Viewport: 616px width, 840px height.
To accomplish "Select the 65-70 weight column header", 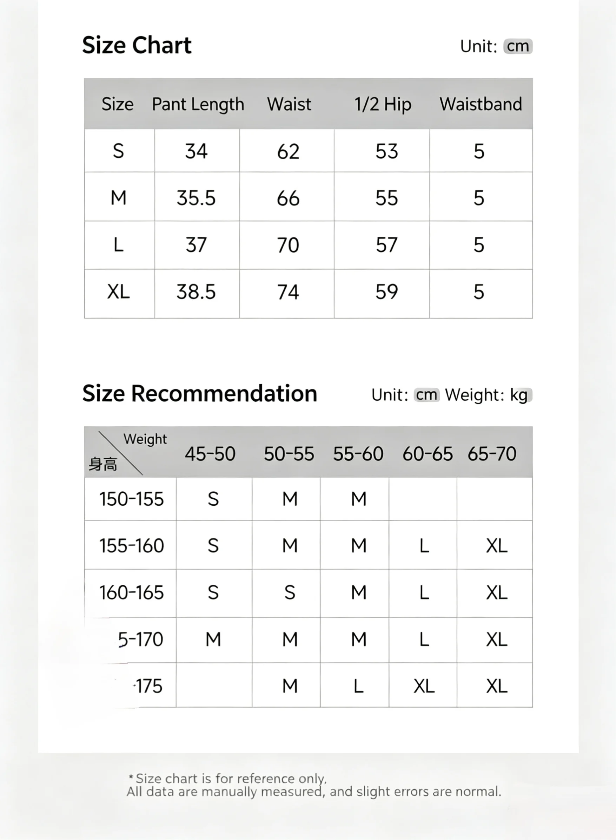I will pyautogui.click(x=492, y=454).
